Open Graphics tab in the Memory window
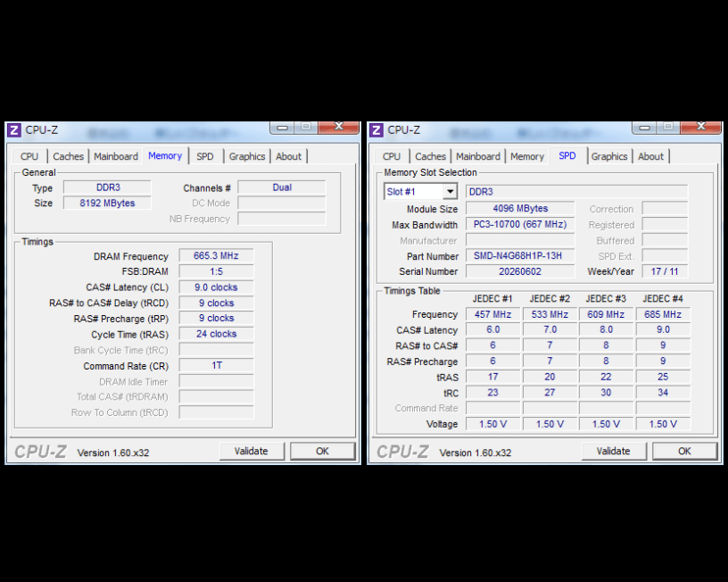 (247, 156)
